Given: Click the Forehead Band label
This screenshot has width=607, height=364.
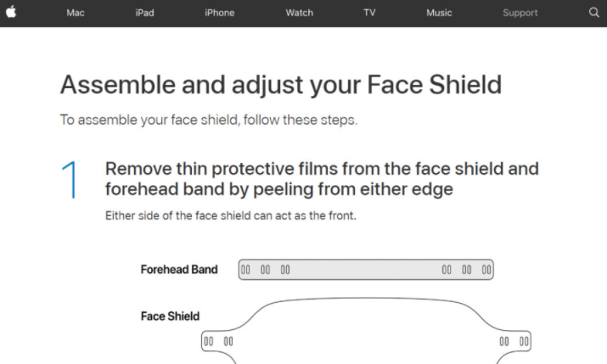Looking at the screenshot, I should pyautogui.click(x=179, y=269).
